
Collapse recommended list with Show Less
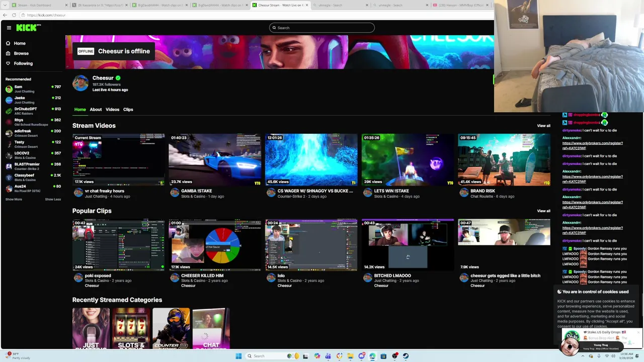(53, 199)
